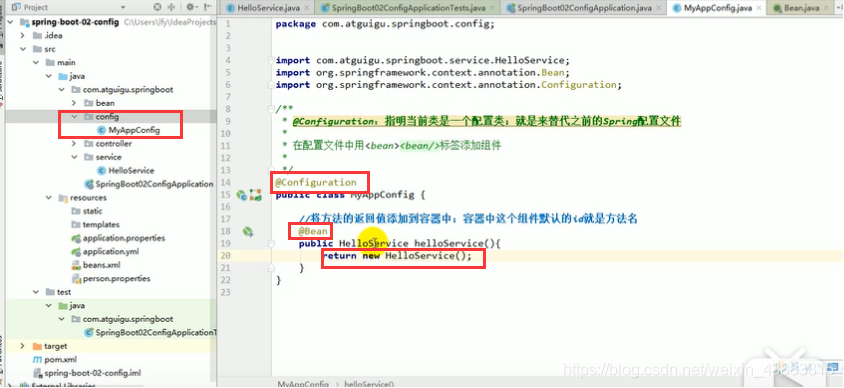Image resolution: width=844 pixels, height=388 pixels.
Task: Select HelloService in the project tree
Action: pyautogui.click(x=131, y=171)
